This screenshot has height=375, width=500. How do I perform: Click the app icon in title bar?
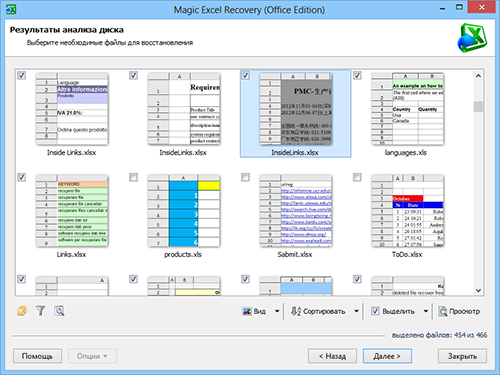coord(11,9)
